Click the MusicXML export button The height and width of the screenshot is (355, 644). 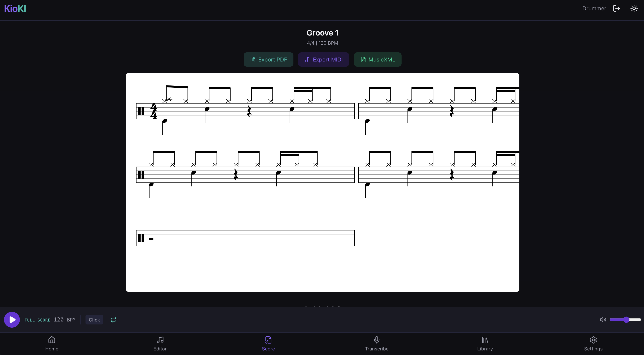tap(378, 59)
